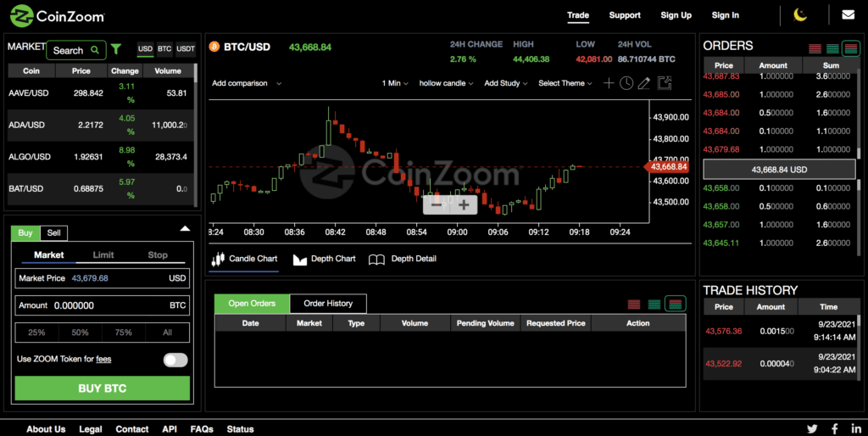Click the chart share/export icon

(665, 83)
